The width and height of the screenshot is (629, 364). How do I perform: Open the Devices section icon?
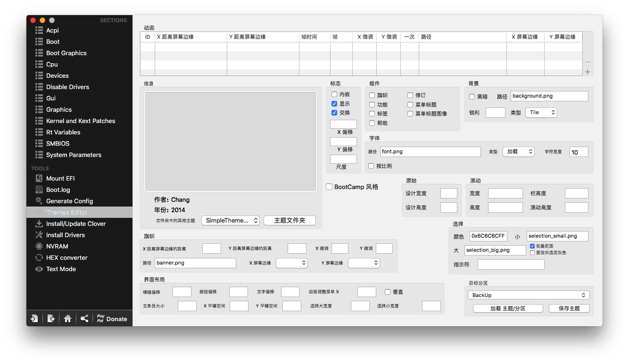[39, 75]
